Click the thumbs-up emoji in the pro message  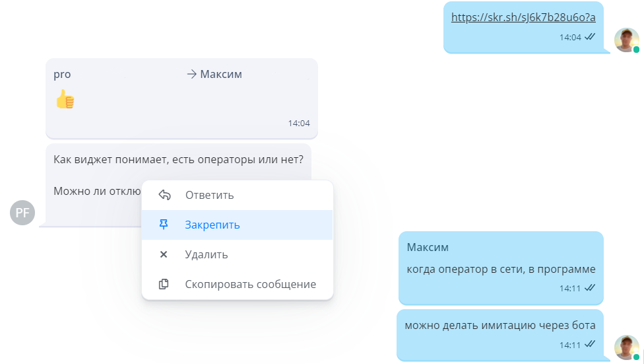(x=65, y=99)
